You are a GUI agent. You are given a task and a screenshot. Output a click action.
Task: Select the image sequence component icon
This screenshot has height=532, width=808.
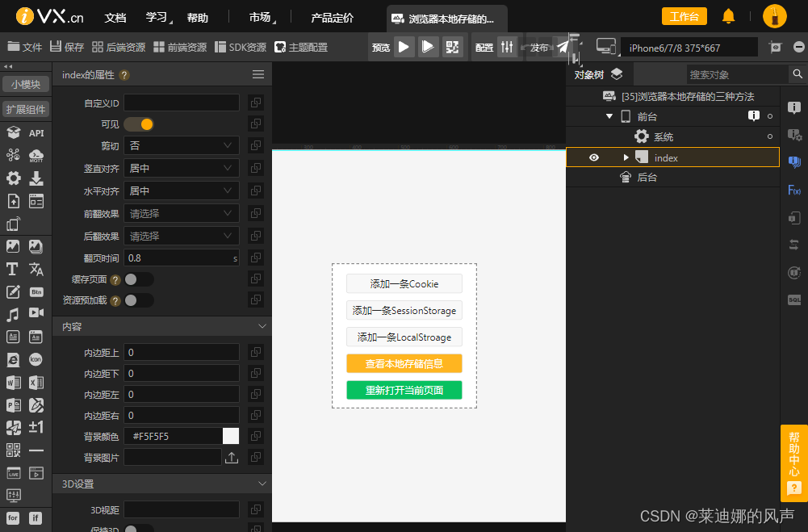(36, 246)
